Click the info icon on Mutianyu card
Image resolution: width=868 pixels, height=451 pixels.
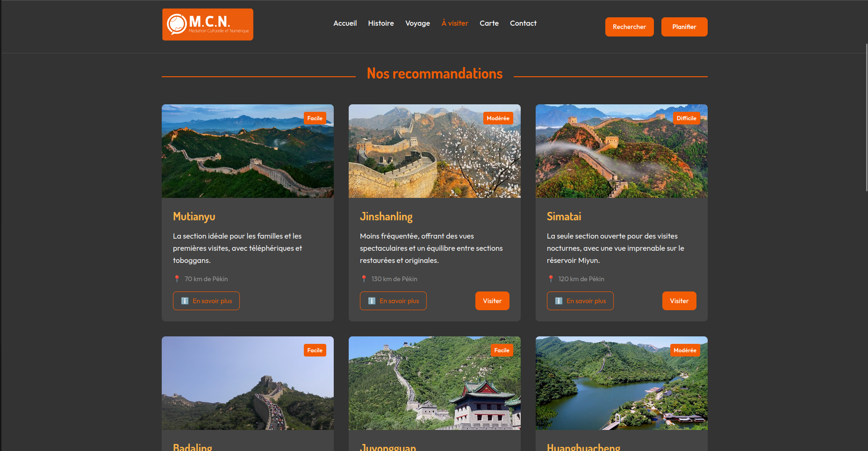click(185, 301)
